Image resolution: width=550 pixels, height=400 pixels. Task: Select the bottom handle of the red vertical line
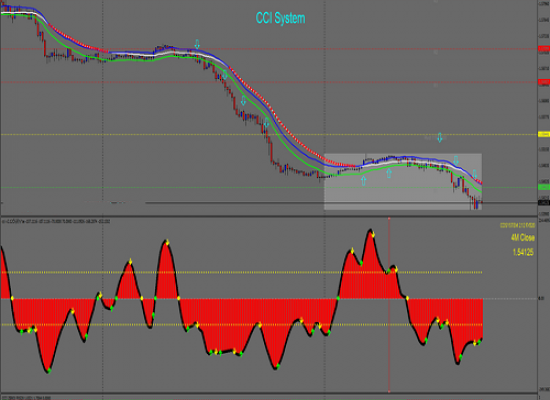pyautogui.click(x=389, y=391)
